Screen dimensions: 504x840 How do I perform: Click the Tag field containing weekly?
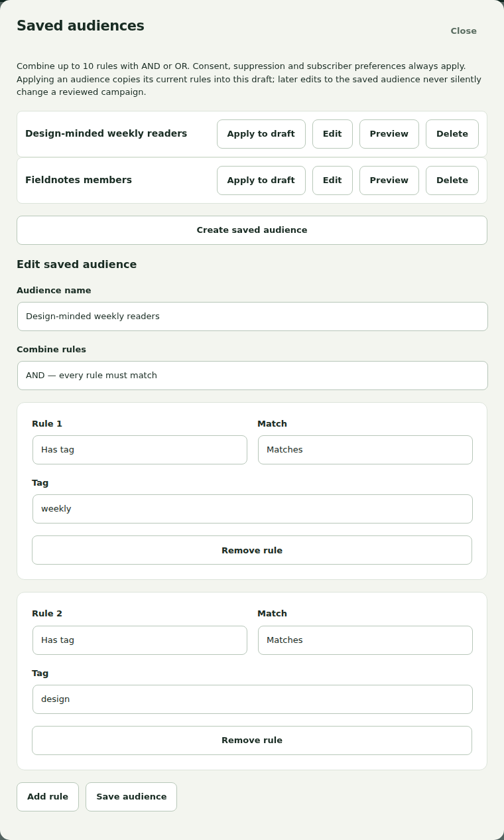pos(253,509)
